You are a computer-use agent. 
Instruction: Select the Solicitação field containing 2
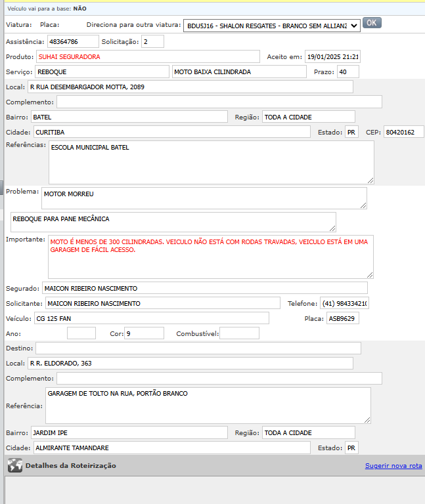tap(152, 41)
